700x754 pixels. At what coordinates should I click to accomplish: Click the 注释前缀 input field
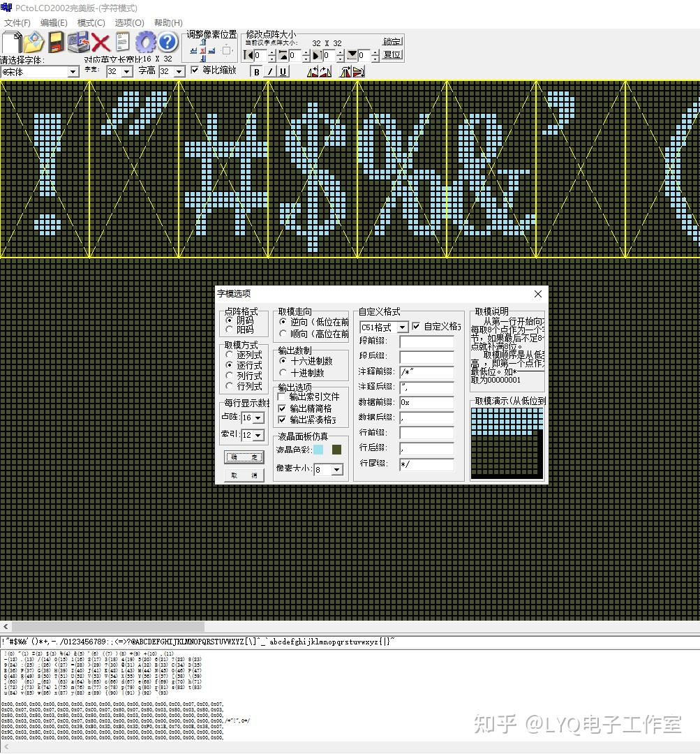426,371
